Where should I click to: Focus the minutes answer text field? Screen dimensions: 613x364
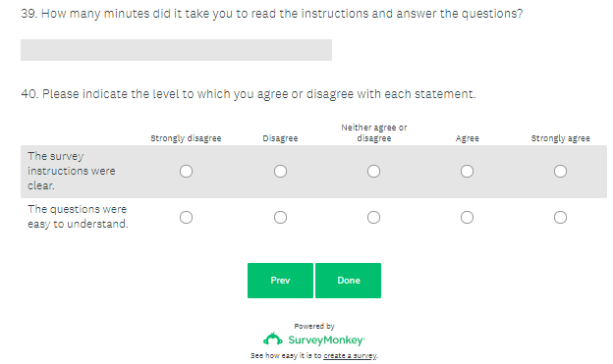(x=176, y=50)
